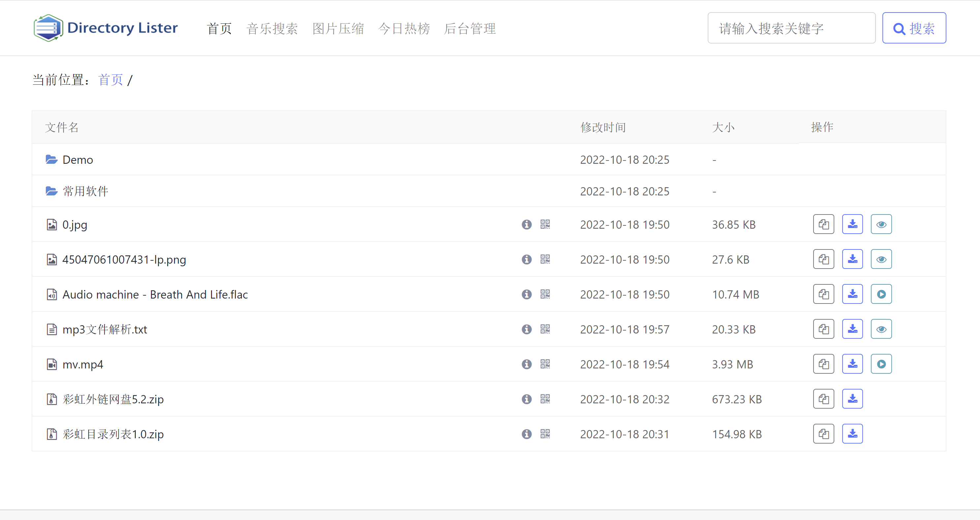980x520 pixels.
Task: Open file info for mp3文件解析.txt
Action: coord(526,329)
